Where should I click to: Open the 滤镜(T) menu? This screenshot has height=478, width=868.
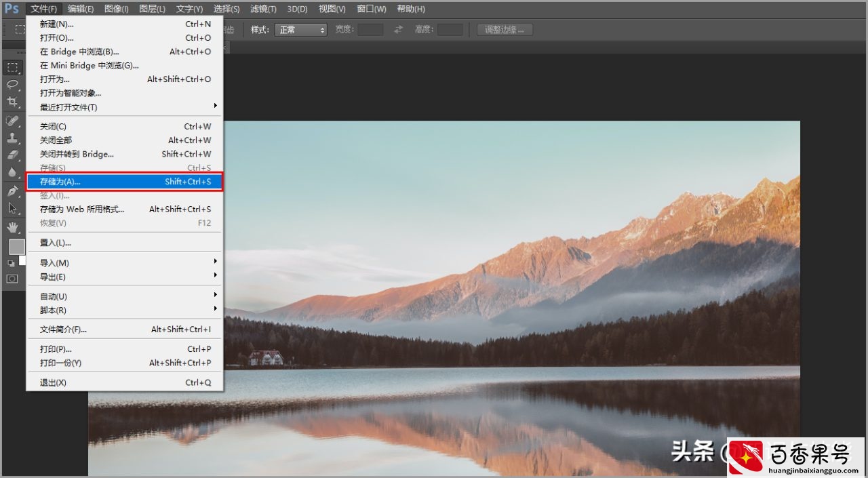pyautogui.click(x=263, y=9)
